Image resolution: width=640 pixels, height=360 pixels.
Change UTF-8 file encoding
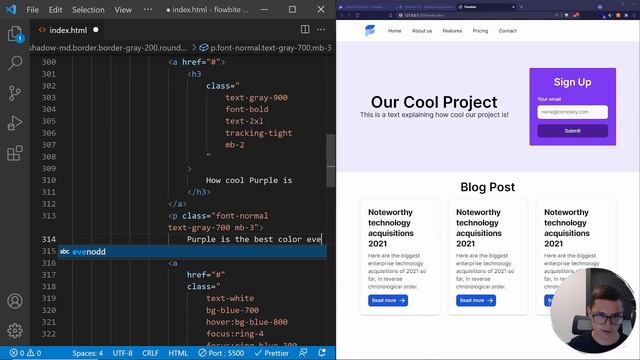click(x=122, y=353)
